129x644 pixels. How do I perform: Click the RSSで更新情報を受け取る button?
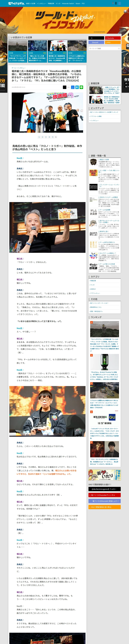tap(104, 507)
